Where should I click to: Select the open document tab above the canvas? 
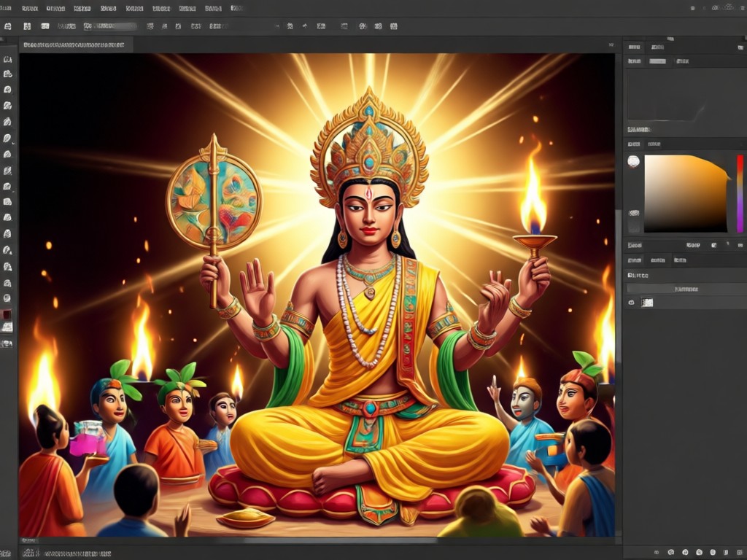pos(74,44)
